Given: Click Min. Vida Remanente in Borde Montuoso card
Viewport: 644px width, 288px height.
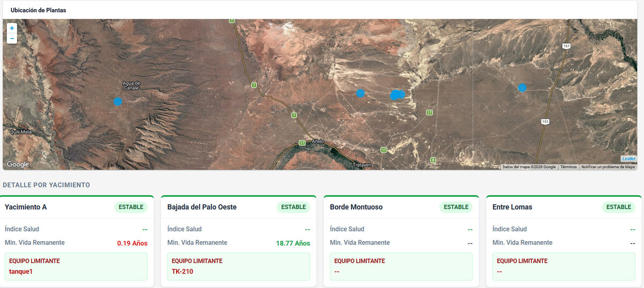Looking at the screenshot, I should pos(360,243).
